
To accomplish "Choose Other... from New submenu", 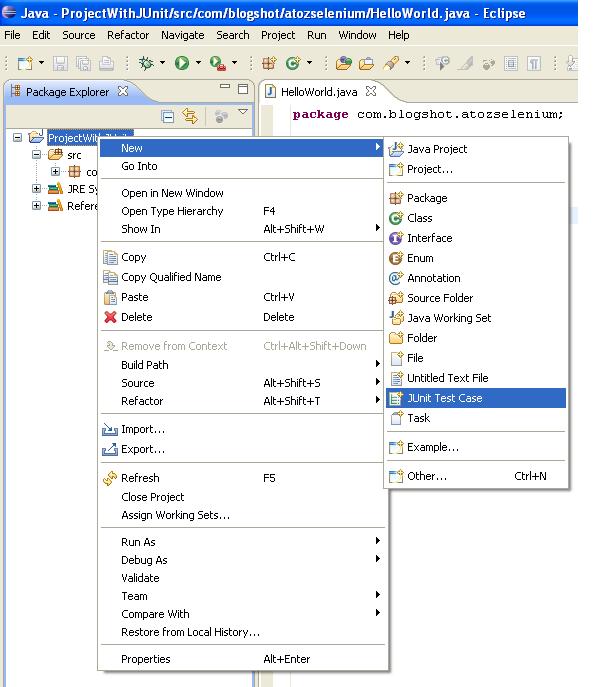I will pos(476,476).
